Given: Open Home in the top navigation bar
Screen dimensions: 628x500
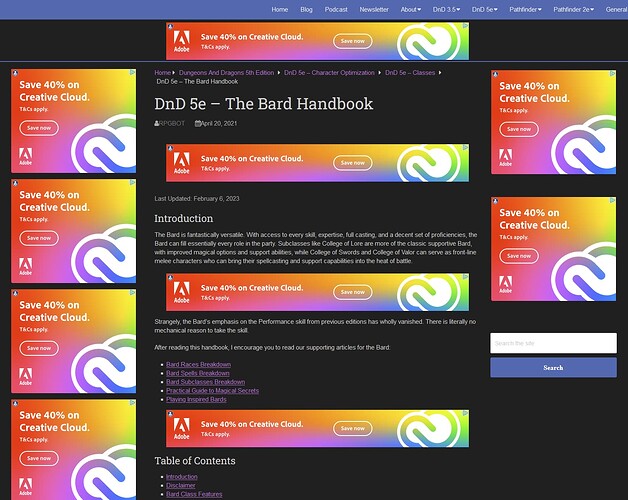Looking at the screenshot, I should pos(280,10).
